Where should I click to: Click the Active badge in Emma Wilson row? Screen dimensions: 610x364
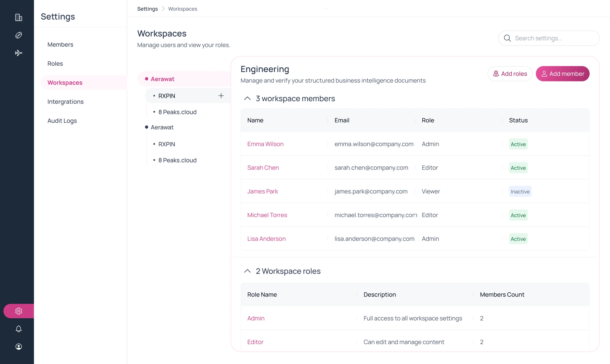pos(518,144)
